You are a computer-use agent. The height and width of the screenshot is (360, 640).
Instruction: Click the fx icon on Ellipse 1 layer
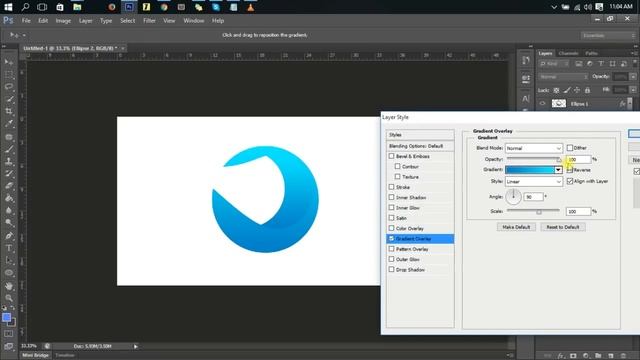pyautogui.click(x=622, y=104)
